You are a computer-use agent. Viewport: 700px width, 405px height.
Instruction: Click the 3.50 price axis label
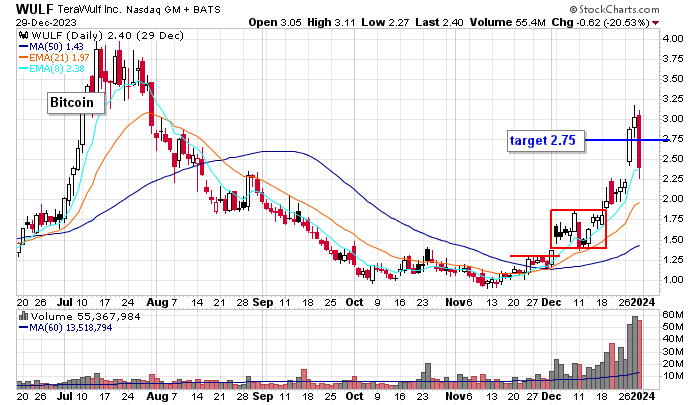click(673, 79)
